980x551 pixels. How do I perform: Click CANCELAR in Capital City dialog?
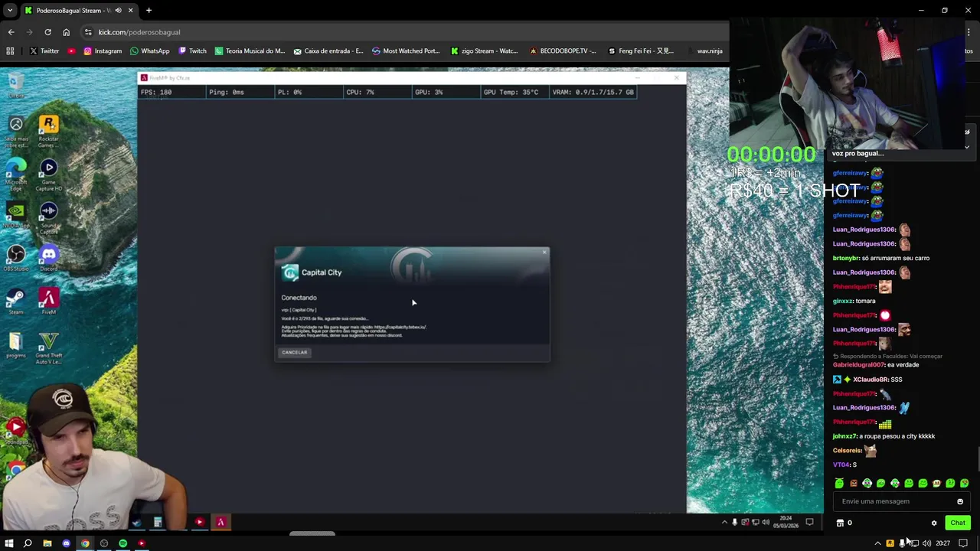[295, 353]
